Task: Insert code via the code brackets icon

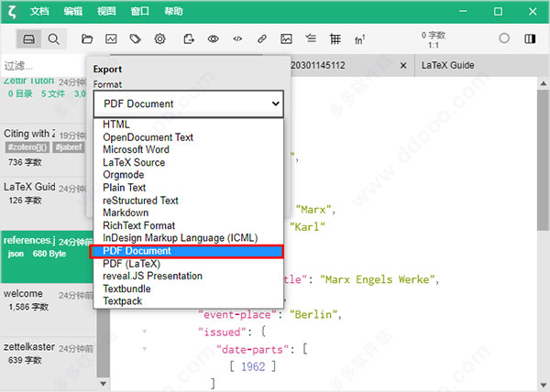Action: point(237,38)
